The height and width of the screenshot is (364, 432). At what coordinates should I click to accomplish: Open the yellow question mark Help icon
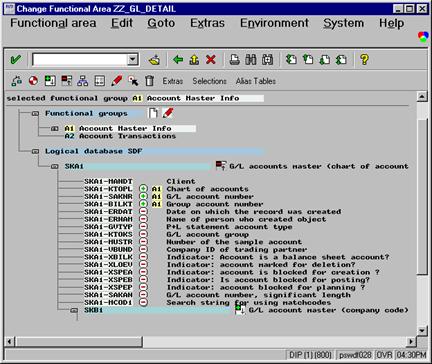click(364, 60)
